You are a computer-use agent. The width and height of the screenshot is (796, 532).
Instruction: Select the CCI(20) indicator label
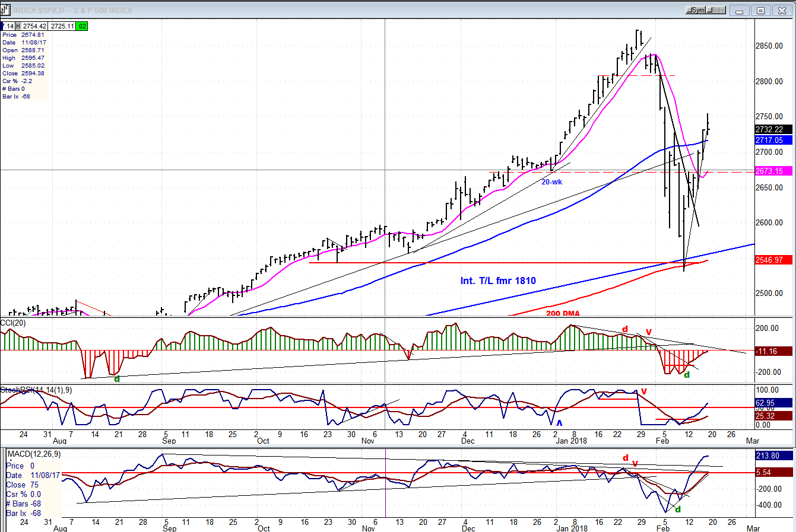click(13, 323)
